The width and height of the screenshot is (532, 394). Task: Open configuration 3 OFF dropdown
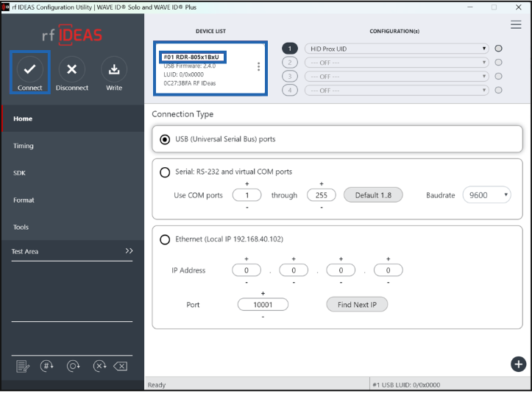pos(397,77)
